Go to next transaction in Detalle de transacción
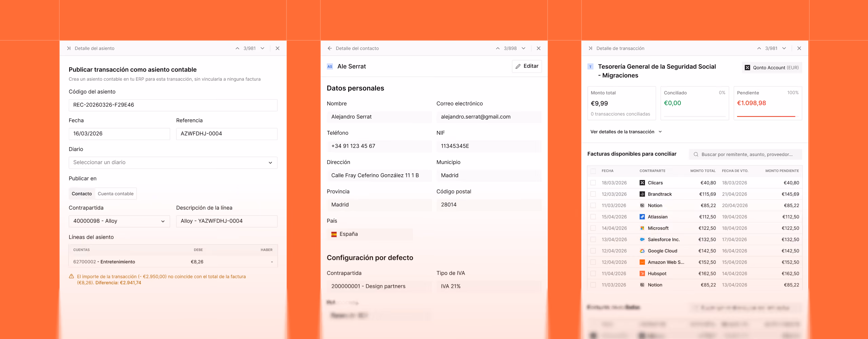Viewport: 868px width, 339px height. click(784, 48)
